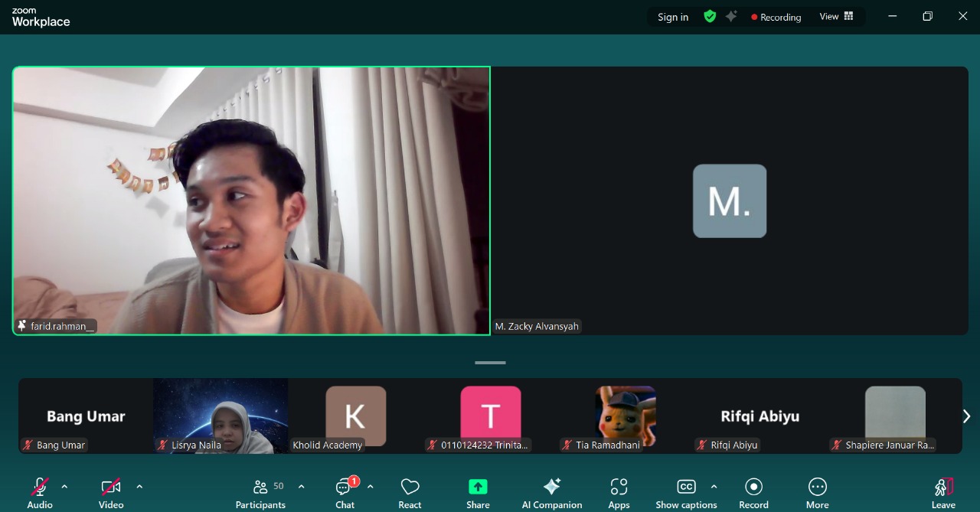Unmute the microphone with Audio button
Image resolution: width=980 pixels, height=512 pixels.
(40, 492)
